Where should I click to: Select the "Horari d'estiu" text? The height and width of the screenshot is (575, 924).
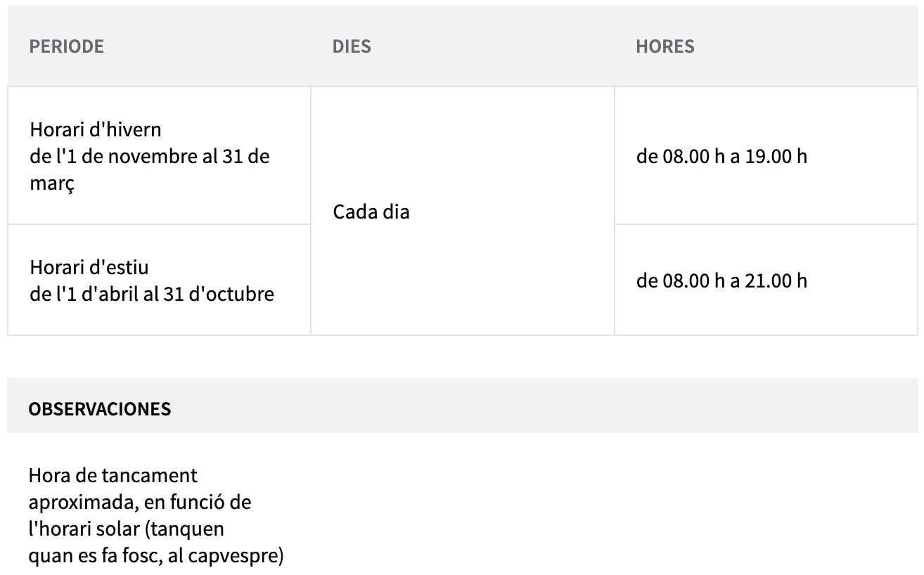[89, 268]
